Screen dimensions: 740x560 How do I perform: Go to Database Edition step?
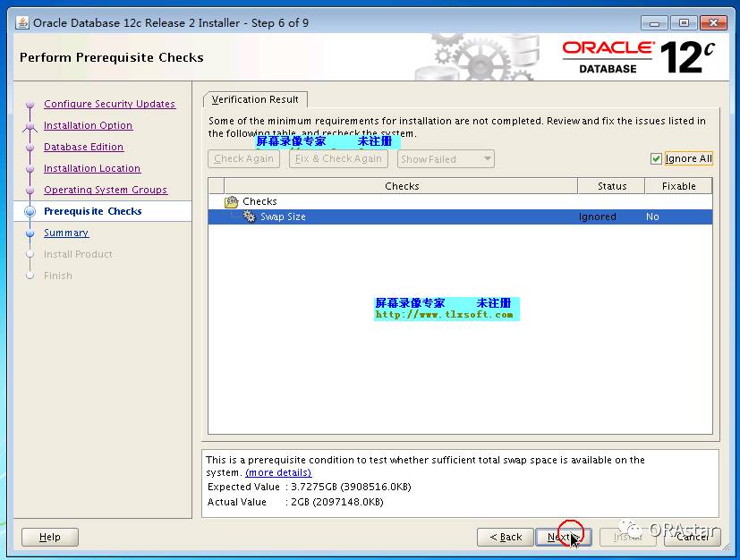pyautogui.click(x=83, y=147)
